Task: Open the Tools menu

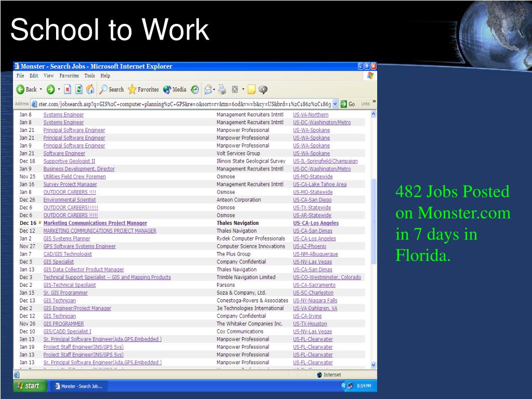Action: pyautogui.click(x=89, y=76)
